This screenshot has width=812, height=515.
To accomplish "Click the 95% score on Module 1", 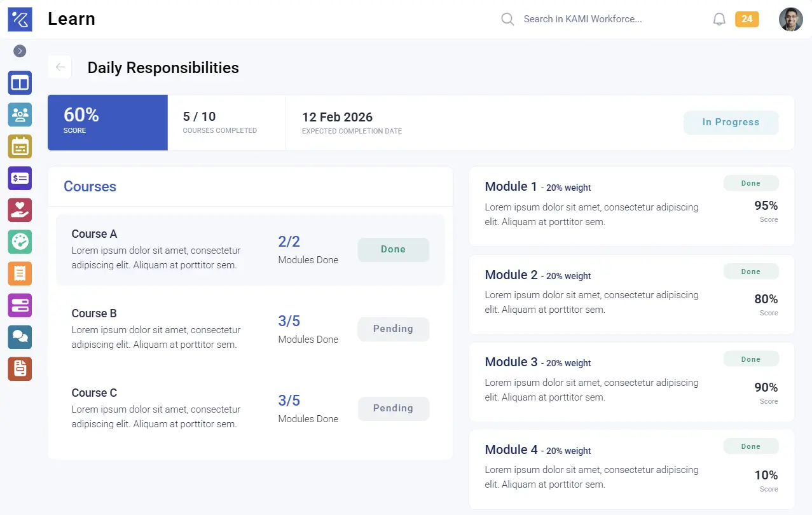I will [766, 205].
